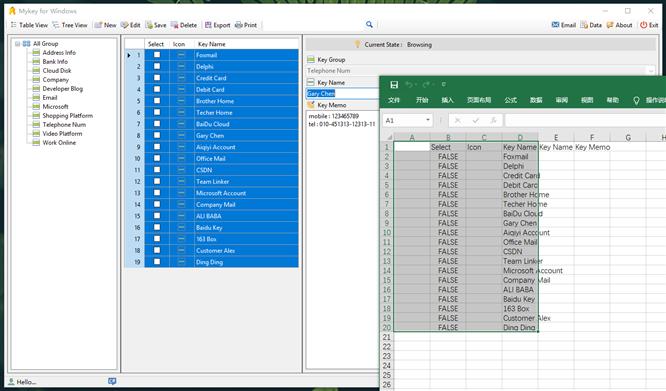
Task: Switch to Tree View
Action: pos(70,25)
